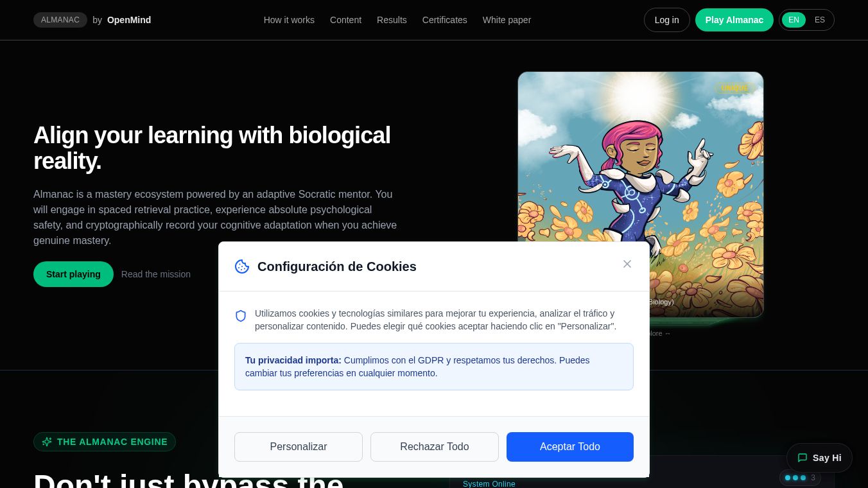
Task: Go to Content in the navigation
Action: [345, 20]
